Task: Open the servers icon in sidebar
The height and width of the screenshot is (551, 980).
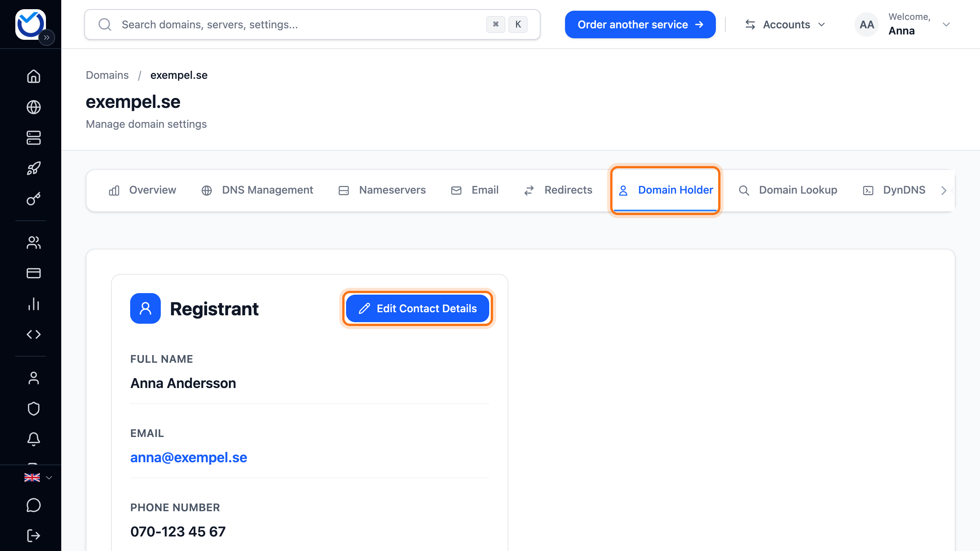Action: [34, 138]
